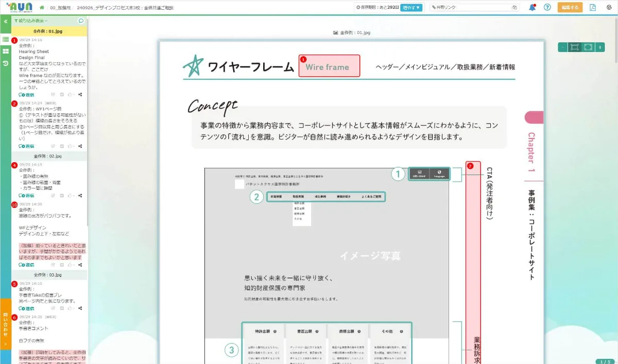The width and height of the screenshot is (618, 364).
Task: Open the 返信 reply link on first comment
Action: pyautogui.click(x=26, y=94)
